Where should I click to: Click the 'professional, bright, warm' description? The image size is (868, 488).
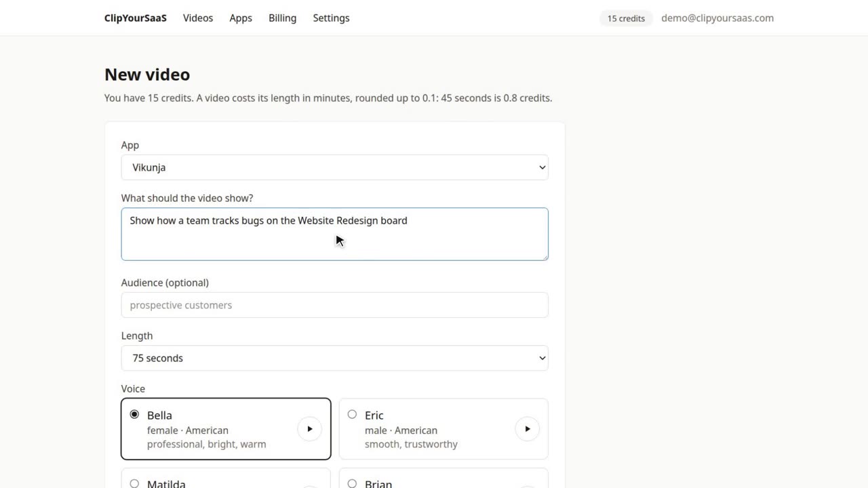[x=206, y=444]
